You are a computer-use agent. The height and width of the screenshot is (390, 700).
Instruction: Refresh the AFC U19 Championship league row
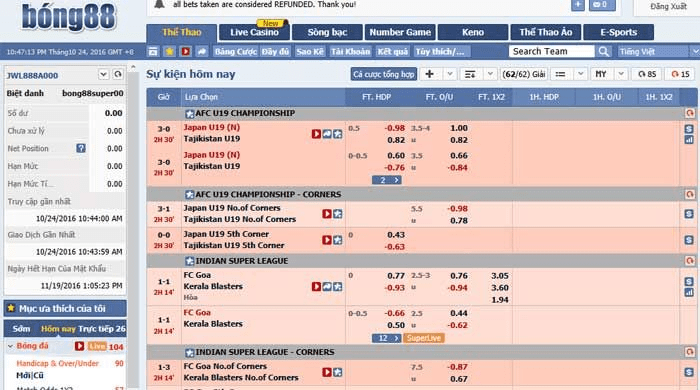coord(689,113)
